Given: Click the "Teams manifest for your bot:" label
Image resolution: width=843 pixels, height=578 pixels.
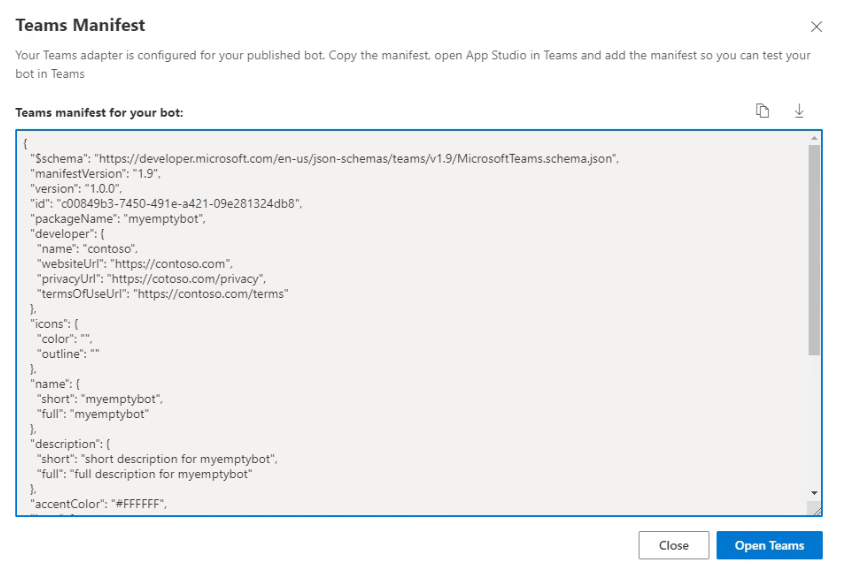Looking at the screenshot, I should click(99, 112).
